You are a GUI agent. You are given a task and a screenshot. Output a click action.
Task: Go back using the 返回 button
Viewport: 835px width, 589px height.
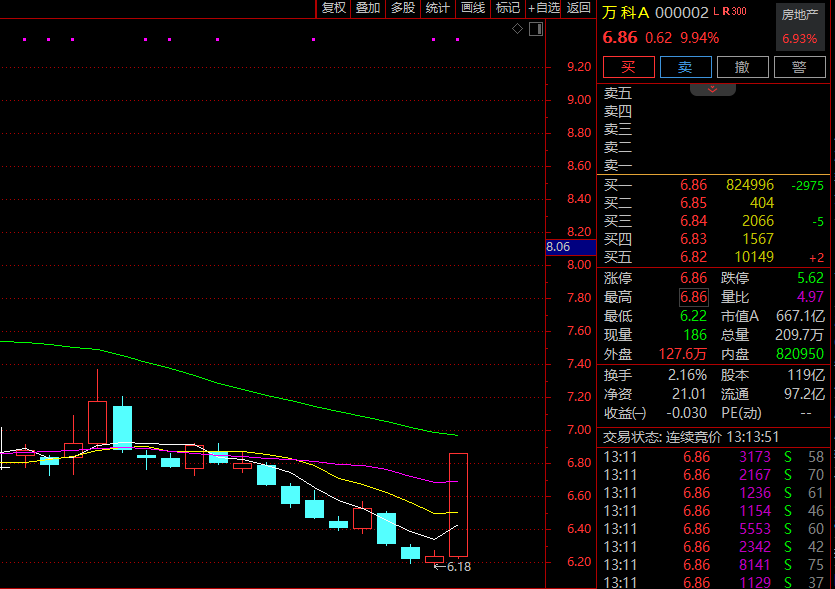tap(578, 8)
